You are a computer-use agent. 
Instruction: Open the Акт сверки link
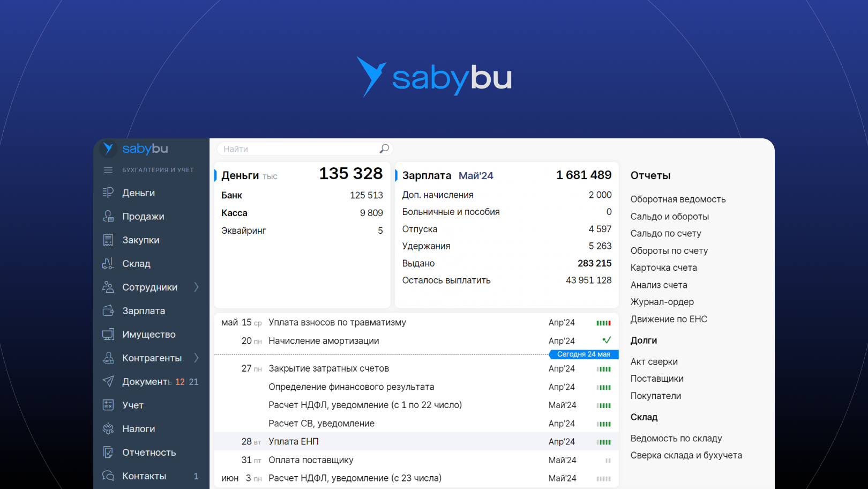654,361
